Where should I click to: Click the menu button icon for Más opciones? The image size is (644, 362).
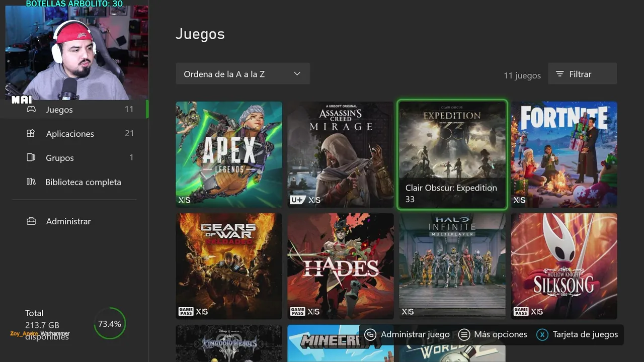click(464, 335)
